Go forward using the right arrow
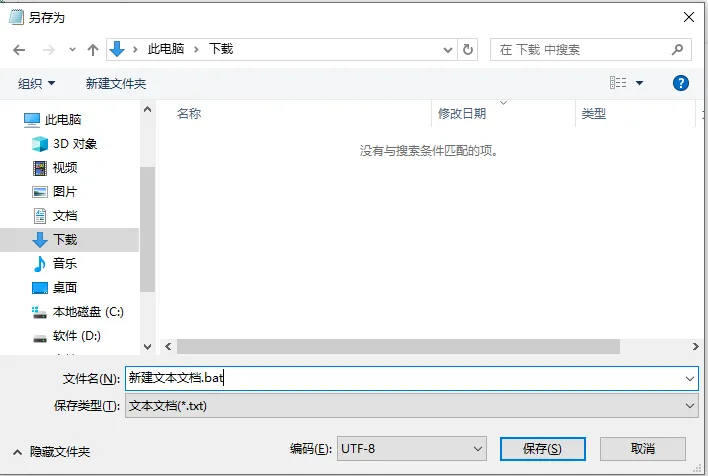708x476 pixels. click(48, 50)
